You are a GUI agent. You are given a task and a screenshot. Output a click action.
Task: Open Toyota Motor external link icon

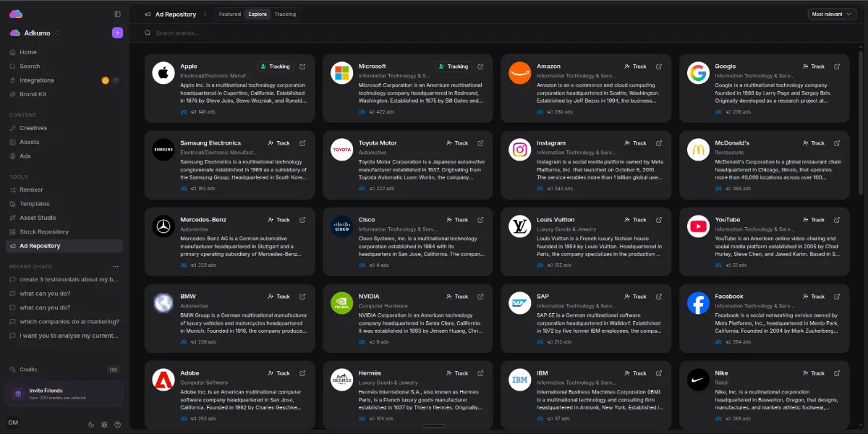click(x=480, y=143)
